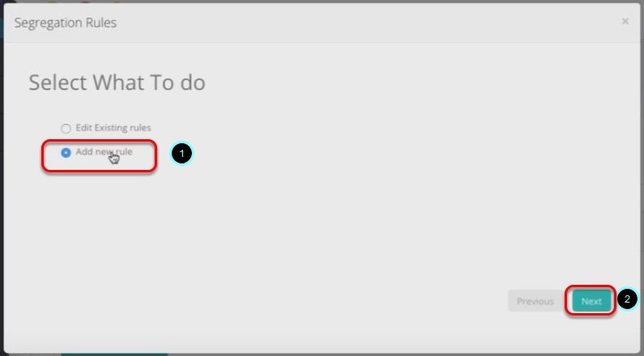Click the Next button

coord(591,301)
